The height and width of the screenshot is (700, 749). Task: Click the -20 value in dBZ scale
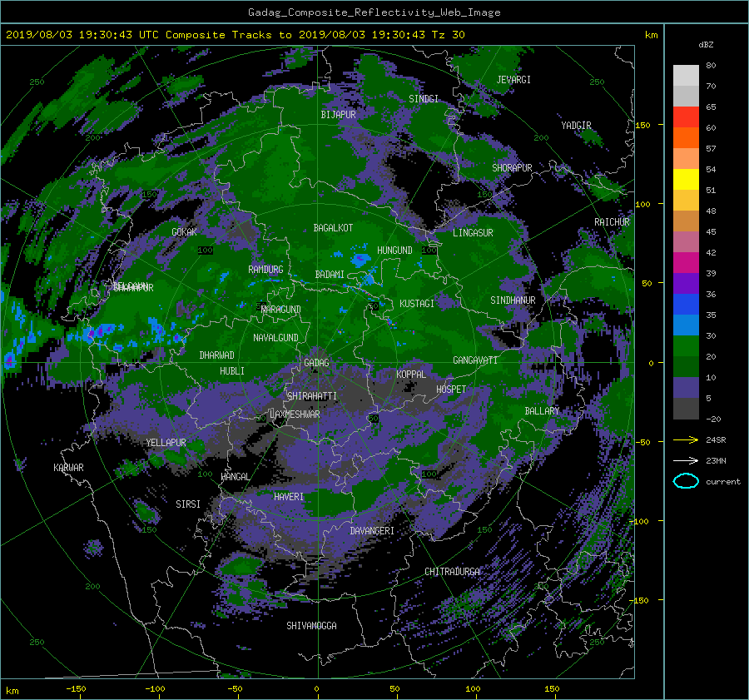(713, 419)
